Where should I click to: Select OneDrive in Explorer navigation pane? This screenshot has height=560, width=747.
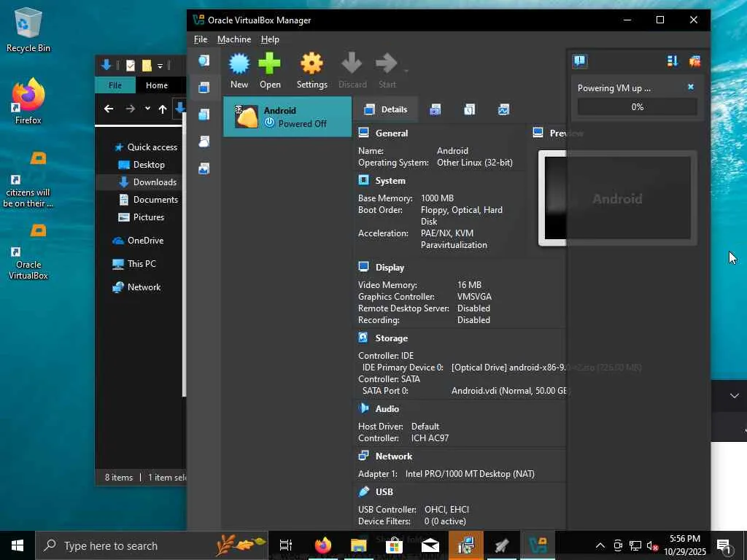[x=138, y=241]
